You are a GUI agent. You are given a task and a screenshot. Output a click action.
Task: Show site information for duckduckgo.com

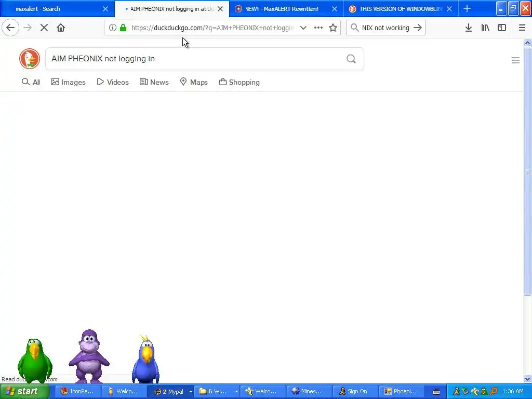click(x=113, y=28)
